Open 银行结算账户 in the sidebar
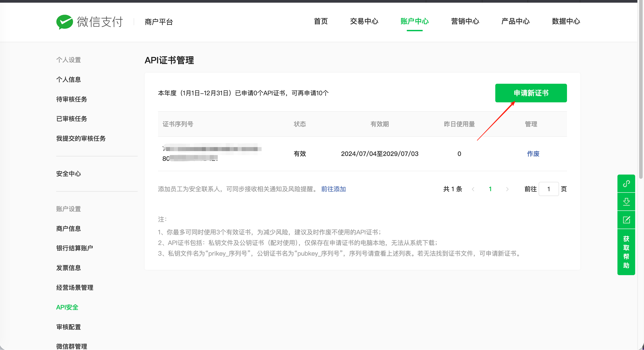Screen dimensions: 644x350 pos(75,248)
